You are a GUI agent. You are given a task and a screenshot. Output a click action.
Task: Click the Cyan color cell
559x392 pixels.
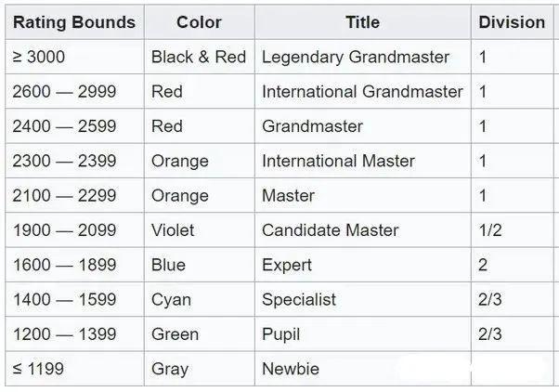(171, 299)
